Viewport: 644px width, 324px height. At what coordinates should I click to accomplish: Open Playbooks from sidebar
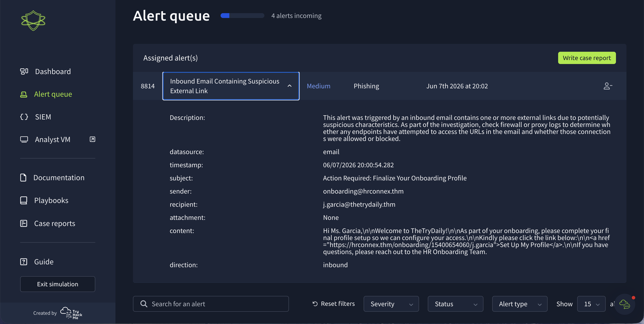point(51,200)
